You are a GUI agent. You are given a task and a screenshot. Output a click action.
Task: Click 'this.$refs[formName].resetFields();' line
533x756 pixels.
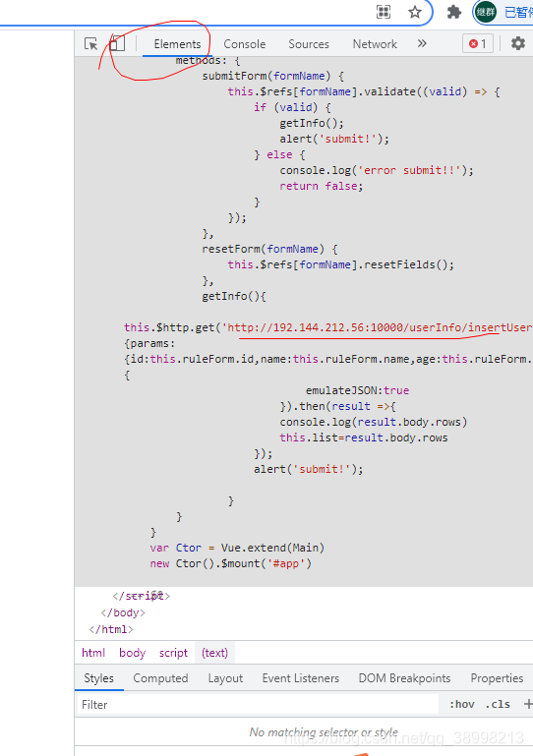pos(341,264)
